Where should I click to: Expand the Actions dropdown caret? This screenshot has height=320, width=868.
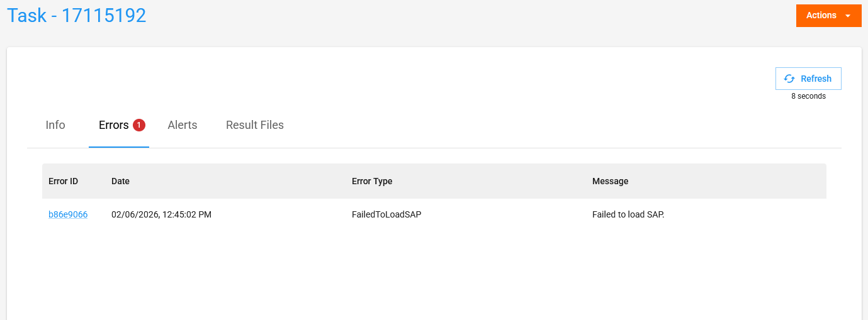point(848,16)
